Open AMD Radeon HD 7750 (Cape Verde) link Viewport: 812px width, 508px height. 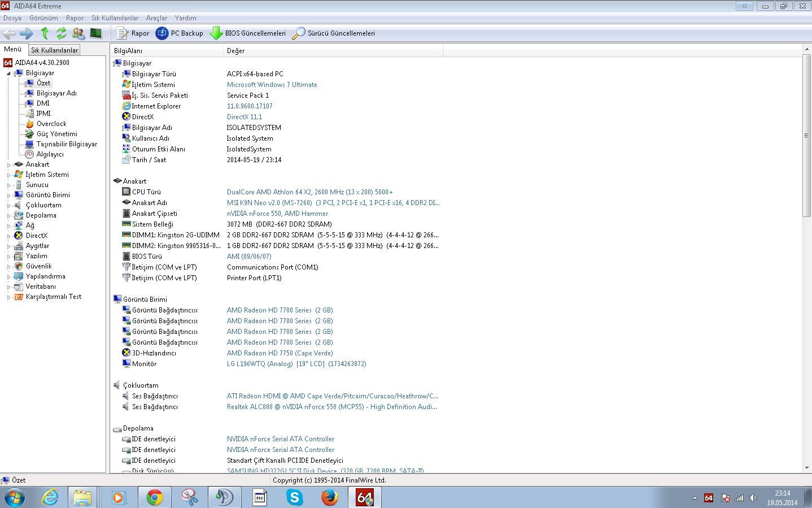coord(280,353)
